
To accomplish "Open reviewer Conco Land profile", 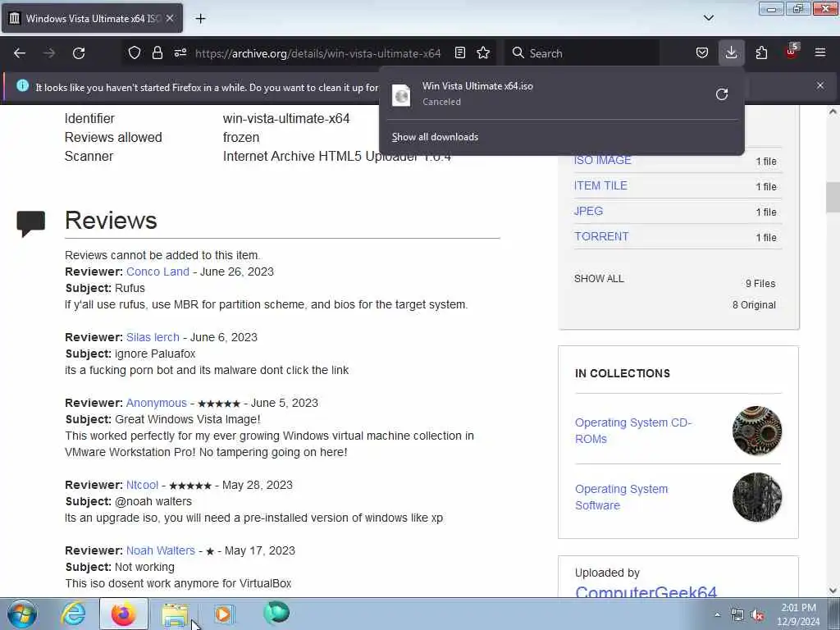I will [x=157, y=272].
